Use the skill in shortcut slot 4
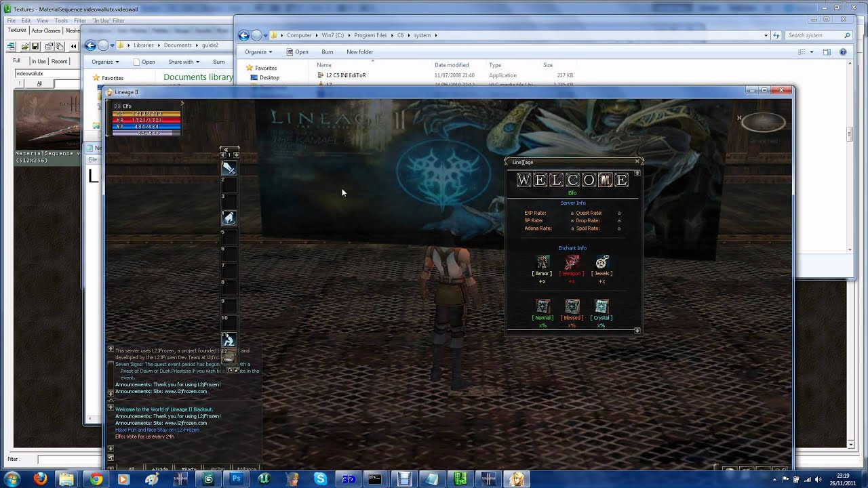Screen dimensions: 868x488 tap(229, 218)
